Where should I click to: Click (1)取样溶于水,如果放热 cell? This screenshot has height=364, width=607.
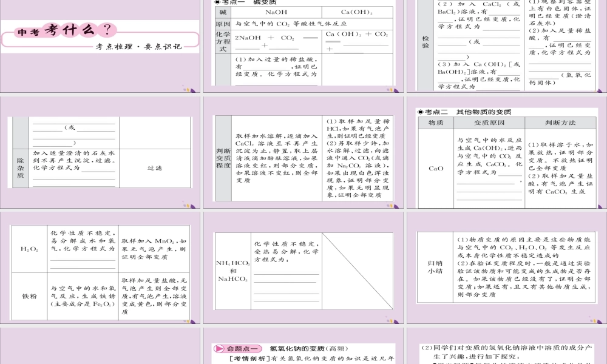(x=560, y=168)
